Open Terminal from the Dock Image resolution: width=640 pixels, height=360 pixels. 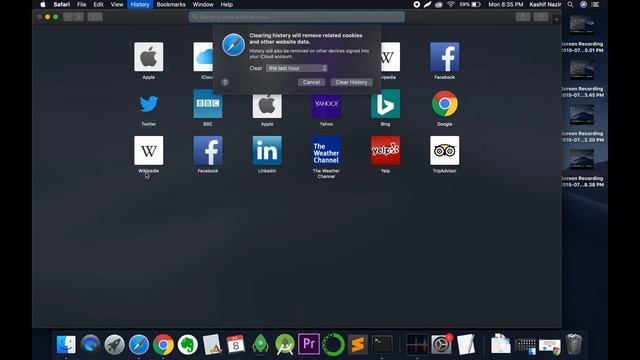382,344
